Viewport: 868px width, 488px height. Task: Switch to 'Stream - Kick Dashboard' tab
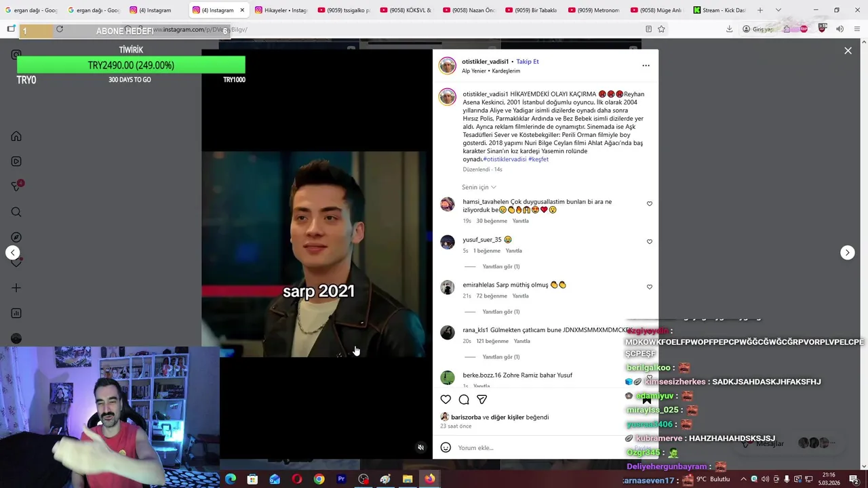click(x=719, y=10)
